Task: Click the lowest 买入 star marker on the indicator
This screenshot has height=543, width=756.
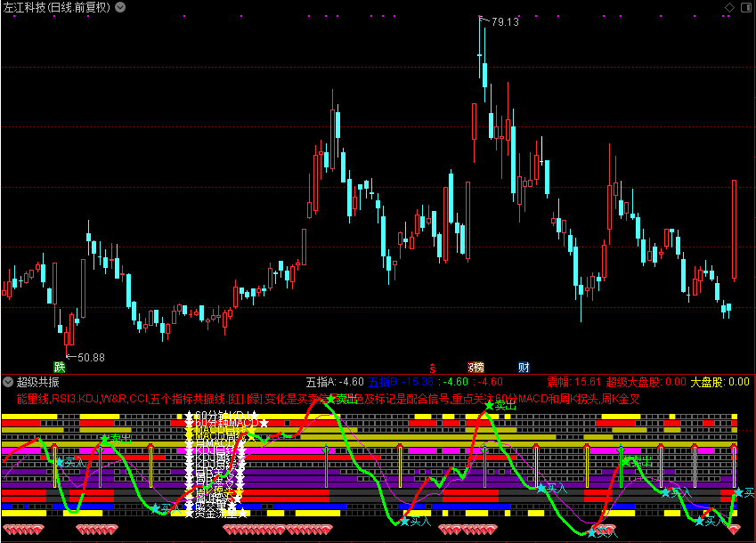Action: click(591, 533)
